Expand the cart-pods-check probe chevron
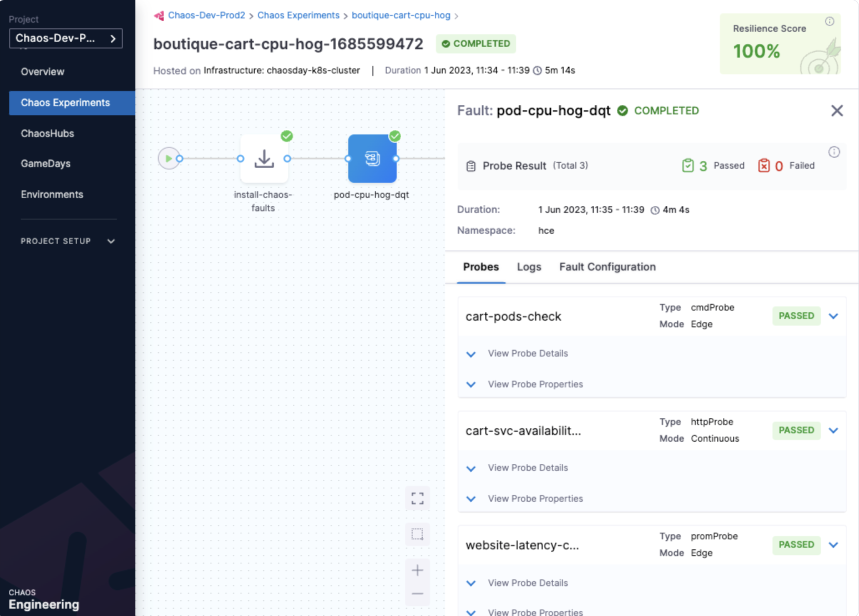859x616 pixels. coord(833,316)
